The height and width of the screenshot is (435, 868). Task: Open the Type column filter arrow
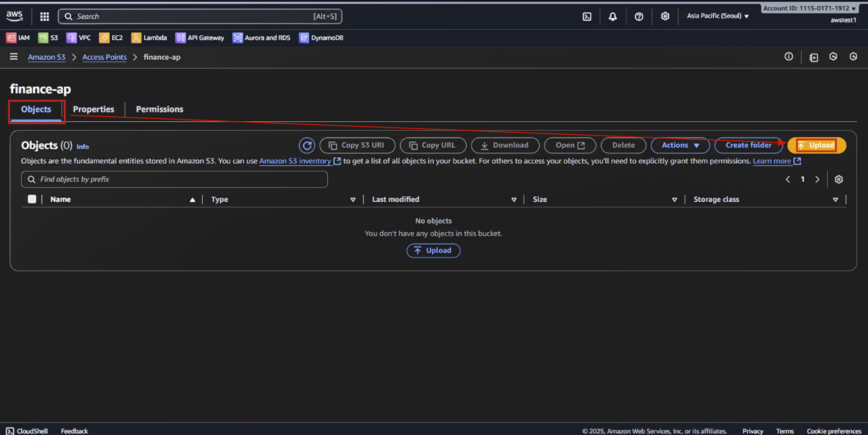click(353, 200)
